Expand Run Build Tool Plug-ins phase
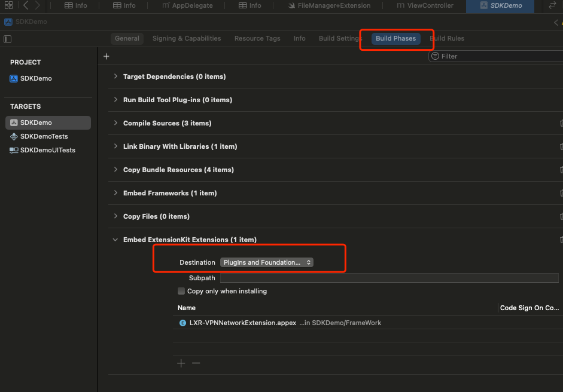The image size is (563, 392). pos(115,100)
